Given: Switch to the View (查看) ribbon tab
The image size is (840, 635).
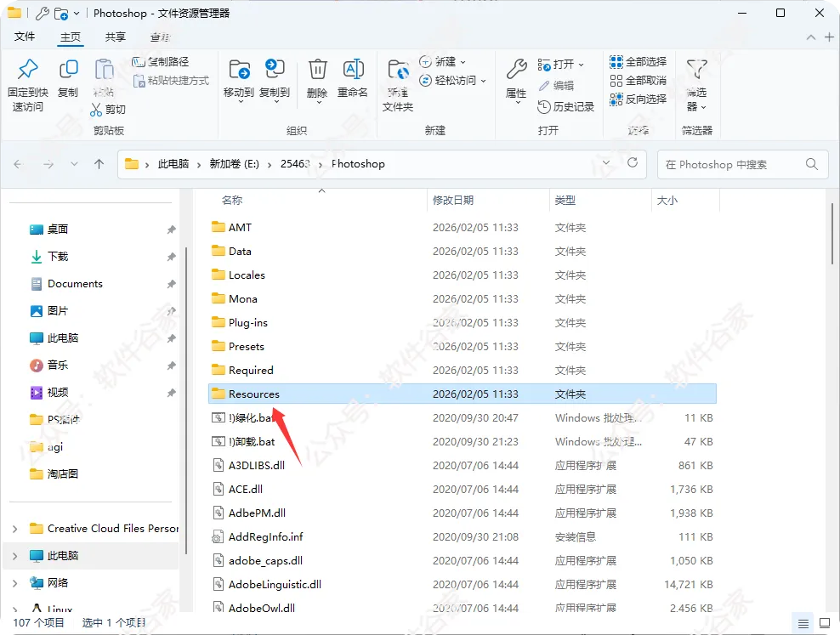Looking at the screenshot, I should tap(160, 37).
